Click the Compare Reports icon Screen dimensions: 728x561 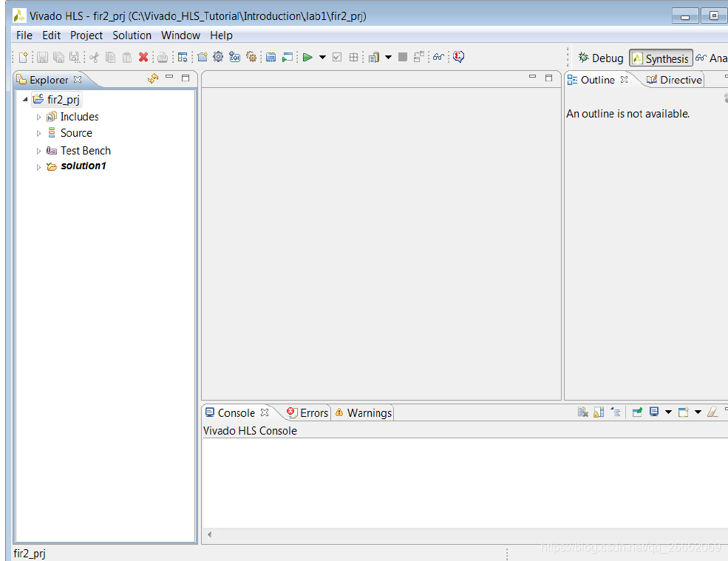click(x=419, y=57)
